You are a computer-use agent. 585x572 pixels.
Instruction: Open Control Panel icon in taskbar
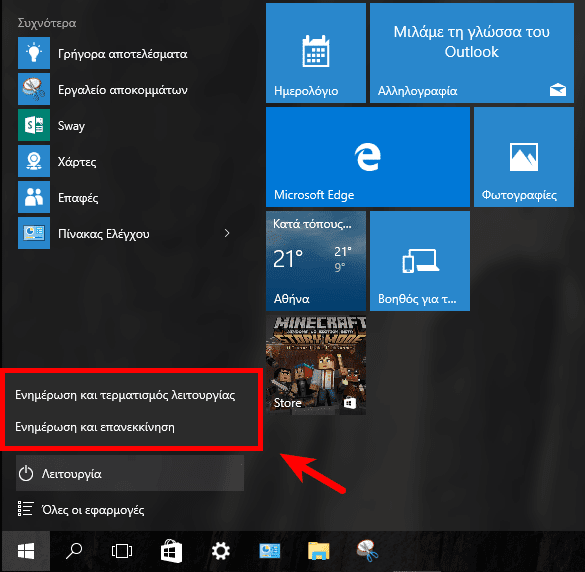(x=270, y=551)
